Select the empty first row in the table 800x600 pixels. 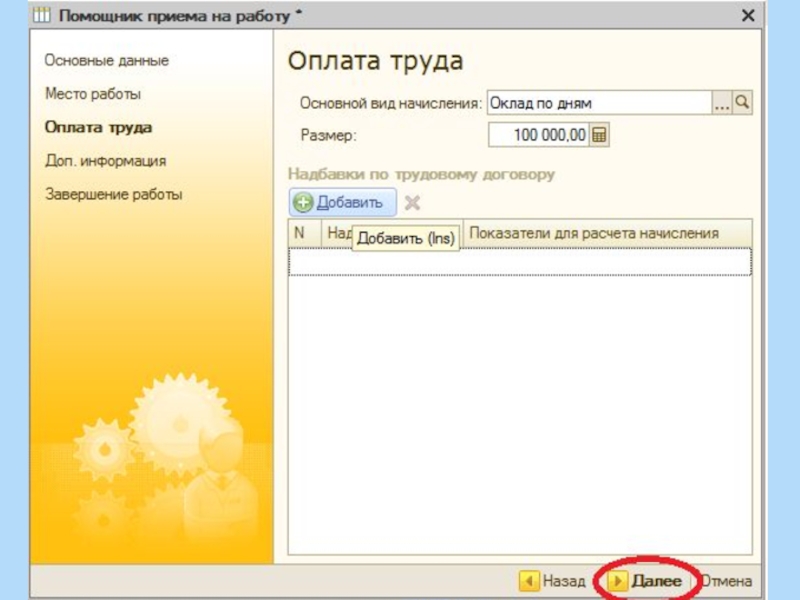pos(520,261)
